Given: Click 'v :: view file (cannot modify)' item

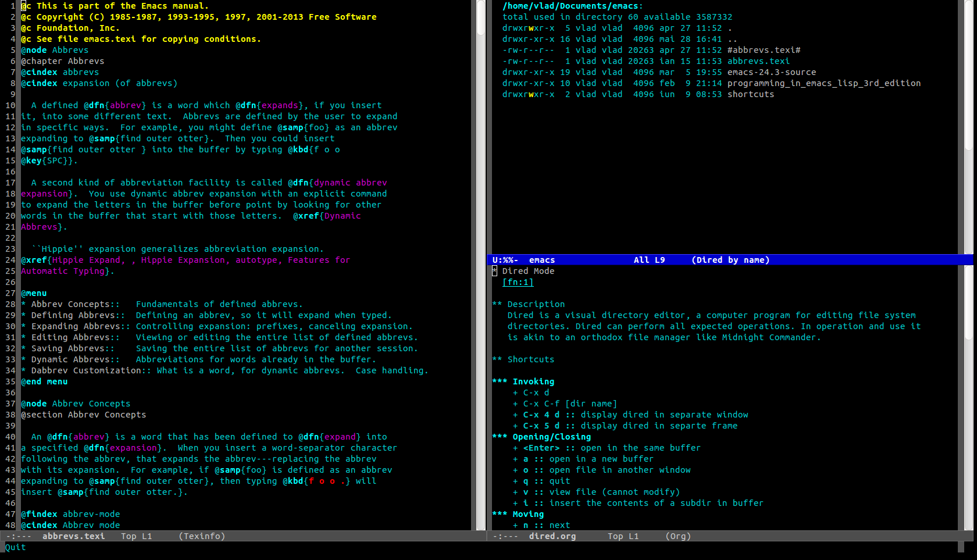Looking at the screenshot, I should point(596,492).
